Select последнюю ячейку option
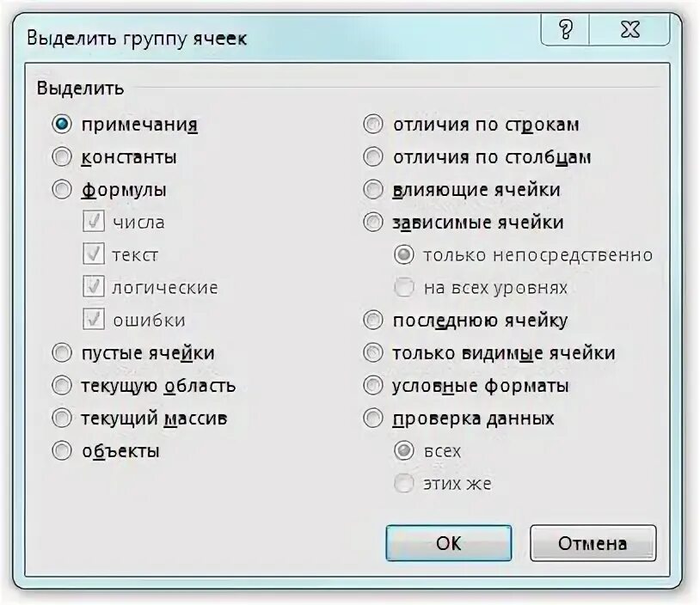Screen dimensions: 700x605 (x=373, y=320)
